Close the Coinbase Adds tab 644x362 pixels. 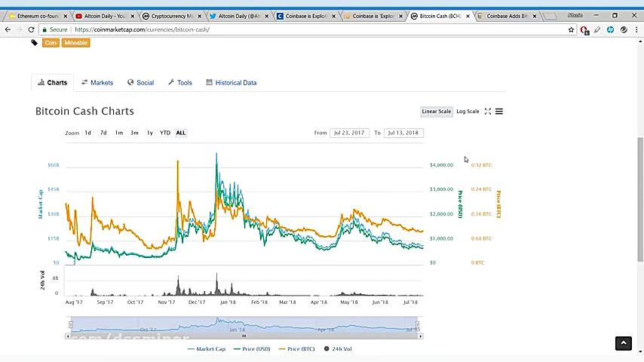tap(535, 16)
